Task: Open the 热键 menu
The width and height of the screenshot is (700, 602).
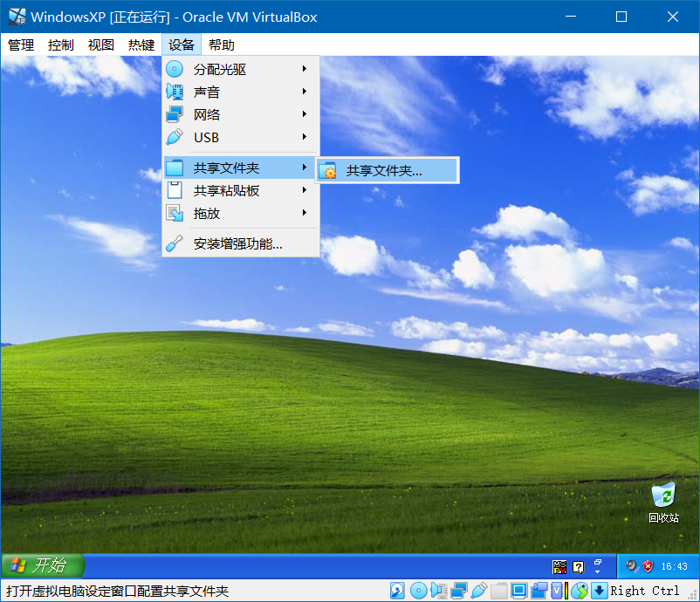Action: click(x=141, y=44)
